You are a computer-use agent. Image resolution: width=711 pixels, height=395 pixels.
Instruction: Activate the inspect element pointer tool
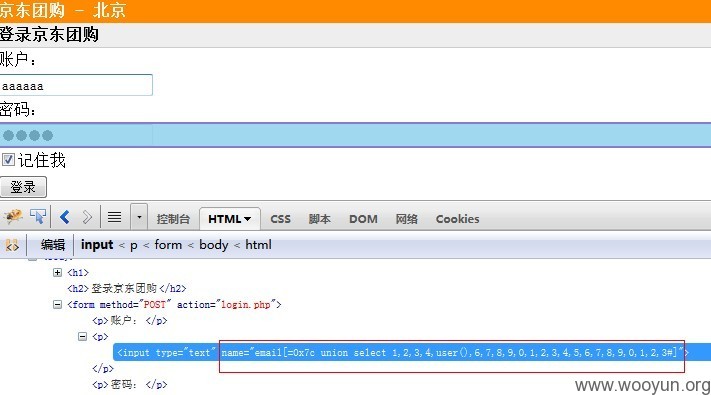(x=38, y=217)
